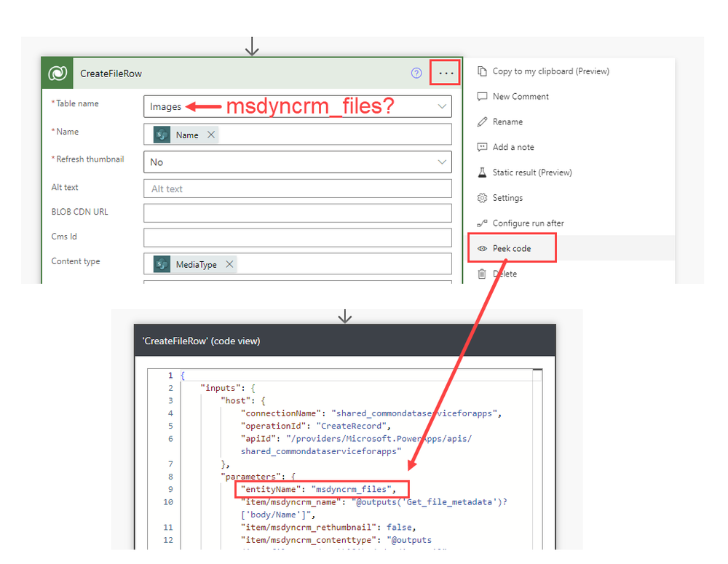This screenshot has width=728, height=564.
Task: Click the Settings gear in the context menu
Action: 481,197
